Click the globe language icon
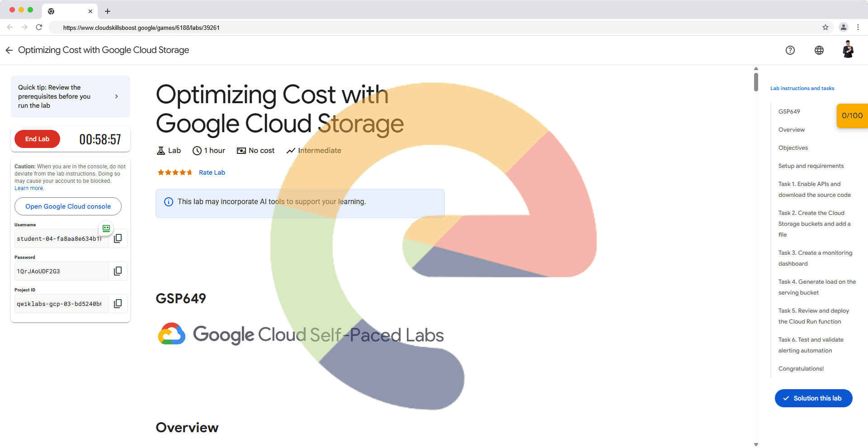 pyautogui.click(x=819, y=50)
